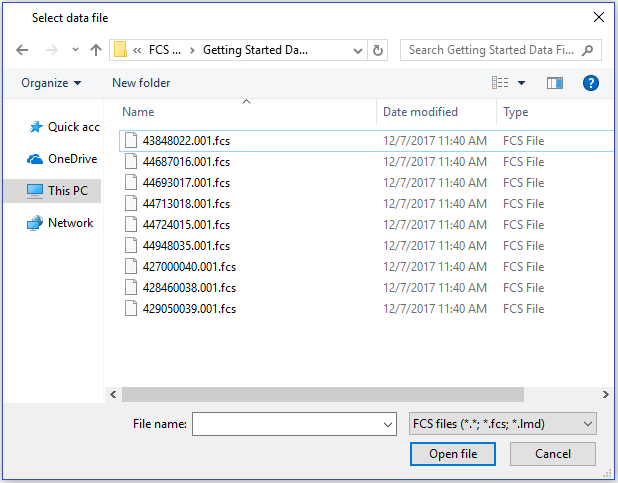Click the Open file button
The width and height of the screenshot is (618, 483).
(x=453, y=454)
